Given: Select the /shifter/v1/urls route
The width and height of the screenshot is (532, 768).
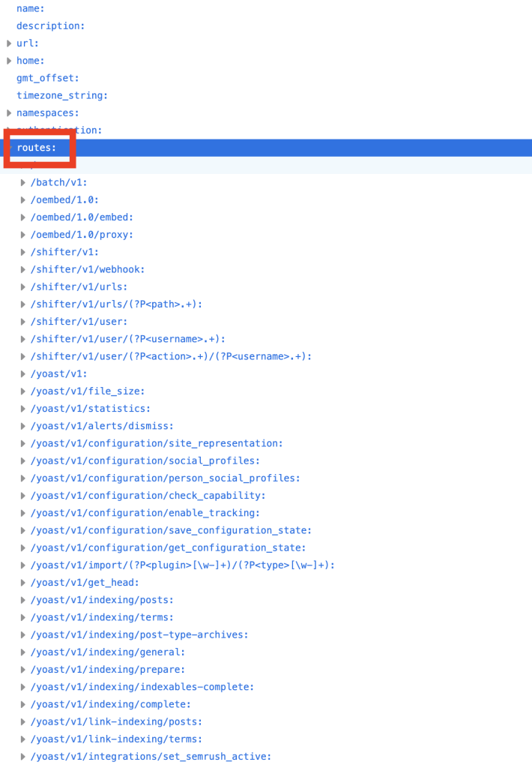Looking at the screenshot, I should click(79, 286).
